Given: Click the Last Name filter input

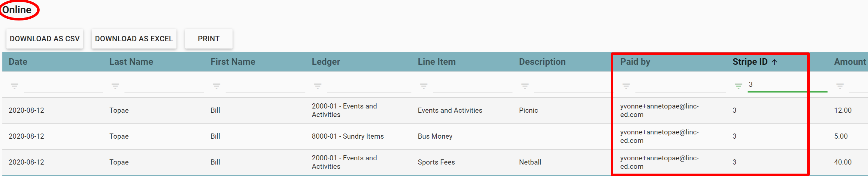Looking at the screenshot, I should 164,86.
